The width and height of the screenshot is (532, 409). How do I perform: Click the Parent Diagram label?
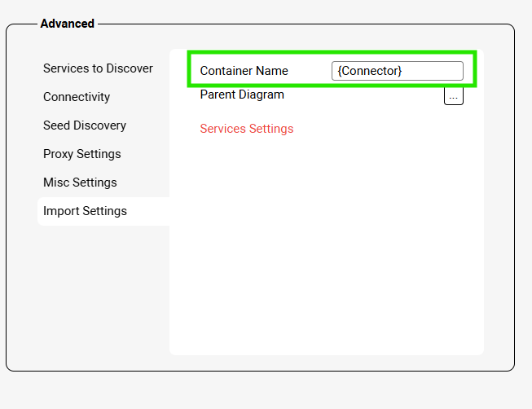click(x=242, y=95)
